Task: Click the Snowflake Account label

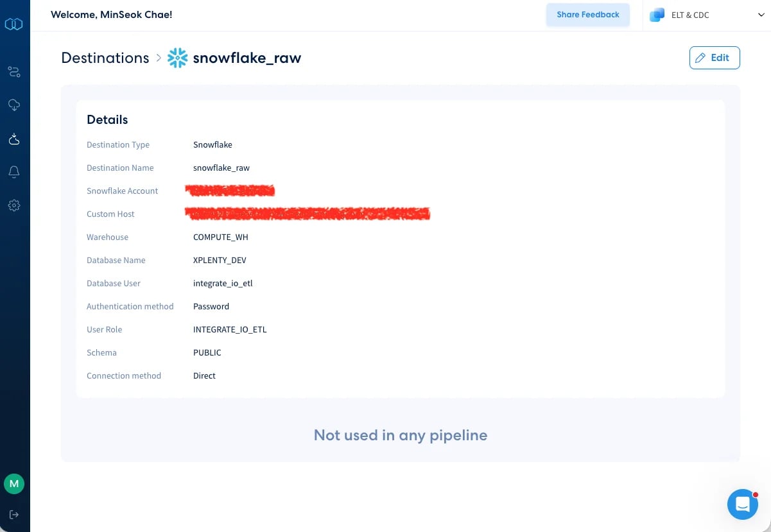Action: click(122, 191)
